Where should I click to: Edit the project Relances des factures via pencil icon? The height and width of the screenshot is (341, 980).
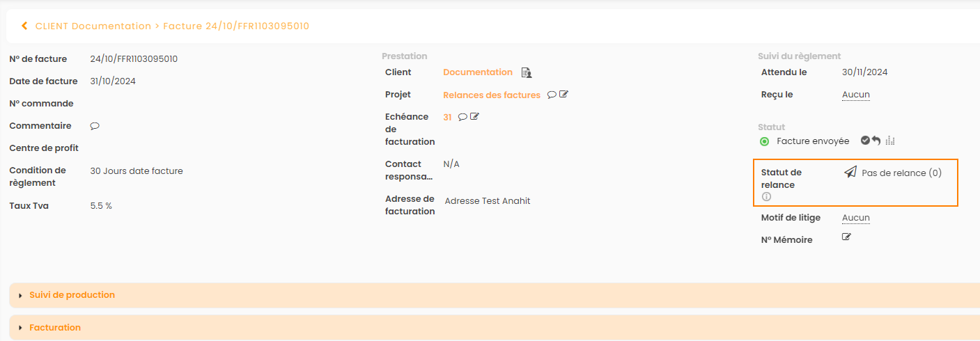point(563,95)
